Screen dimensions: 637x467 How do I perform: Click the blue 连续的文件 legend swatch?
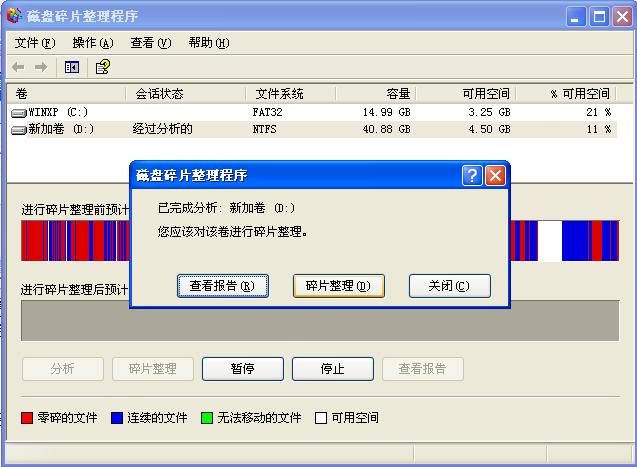(x=117, y=418)
